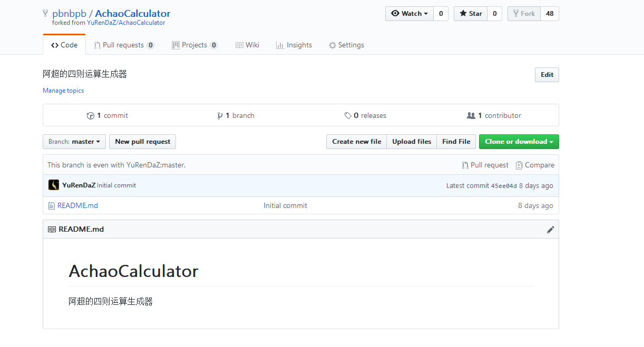Open the Watch notifications dropdown
The width and height of the screenshot is (644, 347).
[x=409, y=14]
